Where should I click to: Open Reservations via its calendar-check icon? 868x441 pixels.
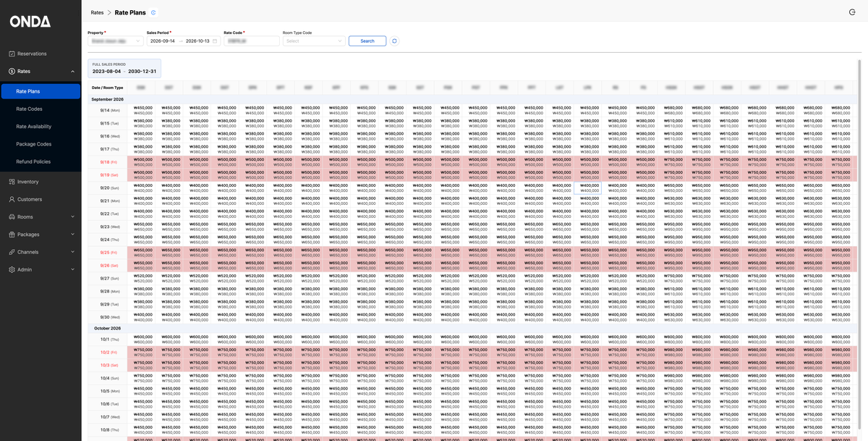tap(12, 54)
